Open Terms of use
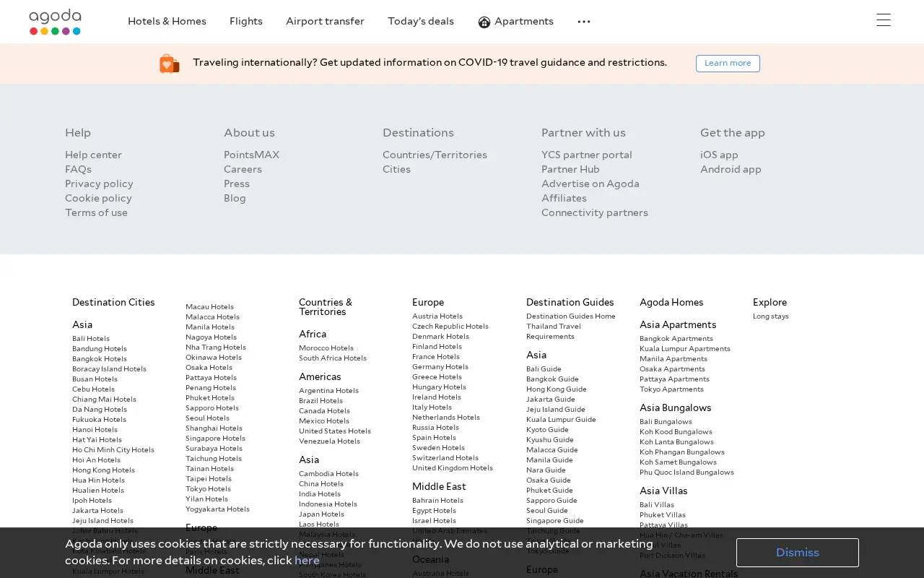 96,212
